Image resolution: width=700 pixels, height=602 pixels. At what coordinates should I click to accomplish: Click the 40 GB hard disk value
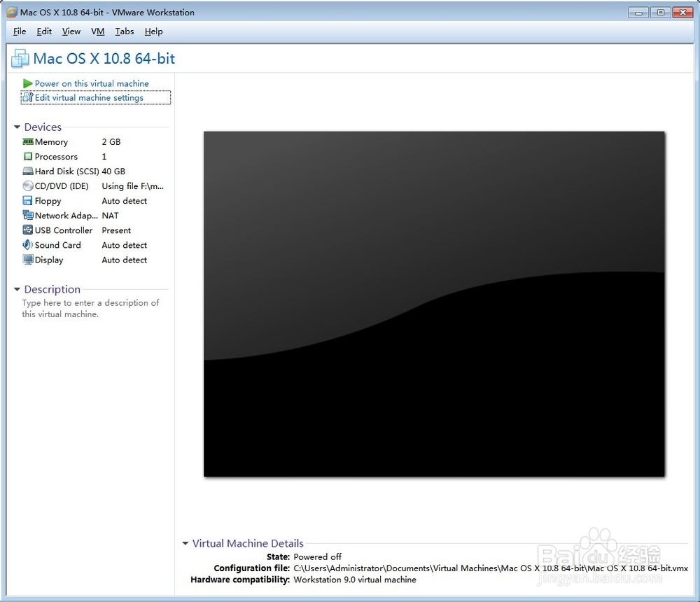[x=113, y=171]
